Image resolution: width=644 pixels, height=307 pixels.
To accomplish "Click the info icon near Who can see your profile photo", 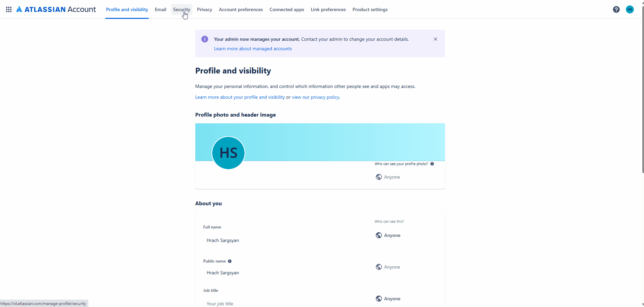I will tap(432, 164).
